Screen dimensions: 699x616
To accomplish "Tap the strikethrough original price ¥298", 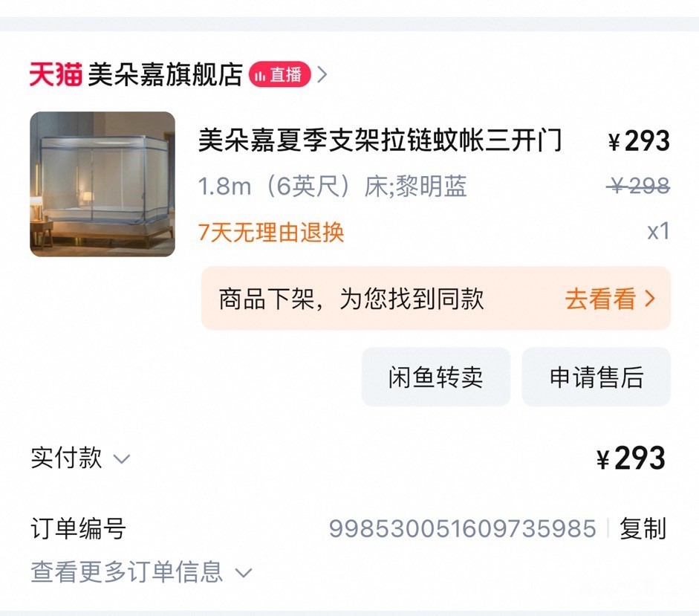I will [639, 186].
